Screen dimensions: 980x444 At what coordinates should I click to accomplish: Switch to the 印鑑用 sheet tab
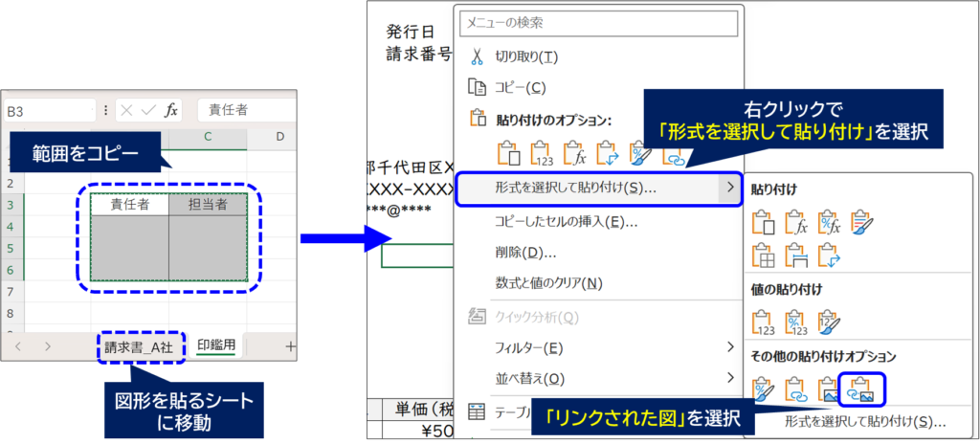click(x=215, y=345)
